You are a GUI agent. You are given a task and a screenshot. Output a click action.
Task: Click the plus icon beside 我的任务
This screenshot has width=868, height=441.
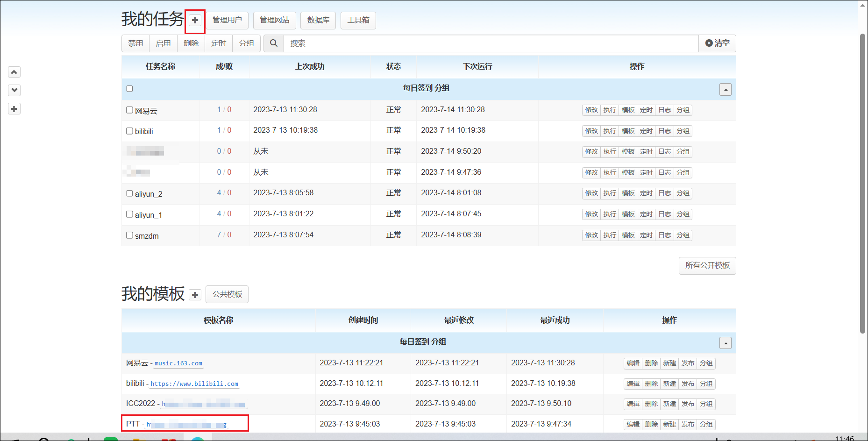195,21
